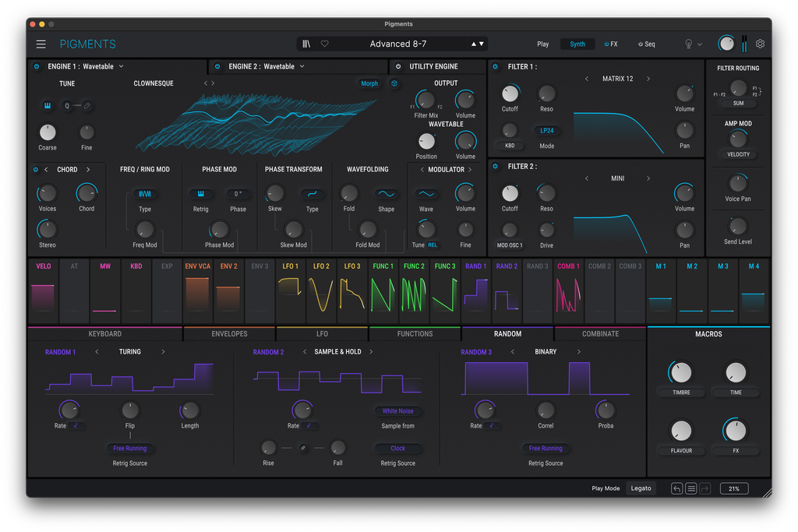Viewport: 798px width, 532px height.
Task: Click the Wavefolding Shape sine icon
Action: click(x=387, y=194)
